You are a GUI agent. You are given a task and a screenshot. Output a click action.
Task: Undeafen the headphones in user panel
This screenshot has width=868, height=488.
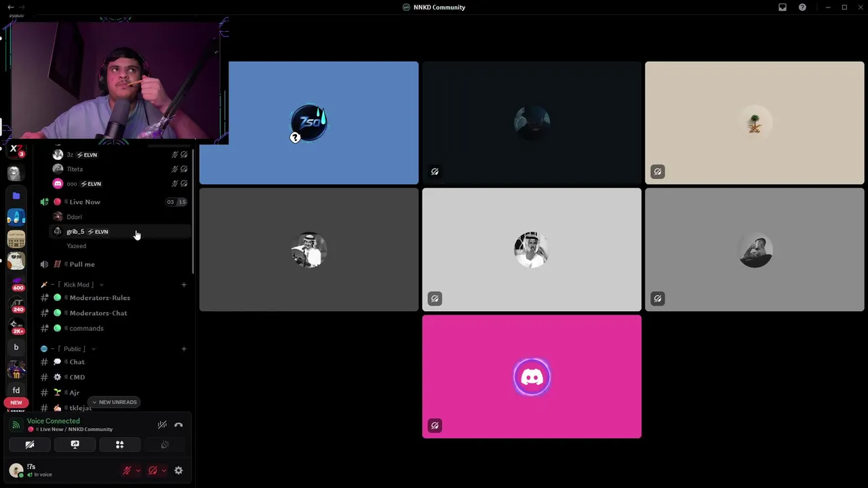click(x=153, y=470)
